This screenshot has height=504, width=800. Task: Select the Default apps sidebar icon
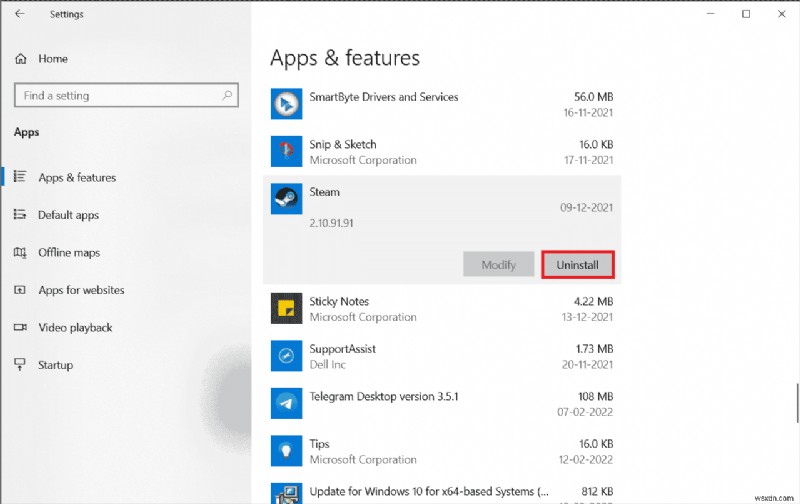click(19, 214)
